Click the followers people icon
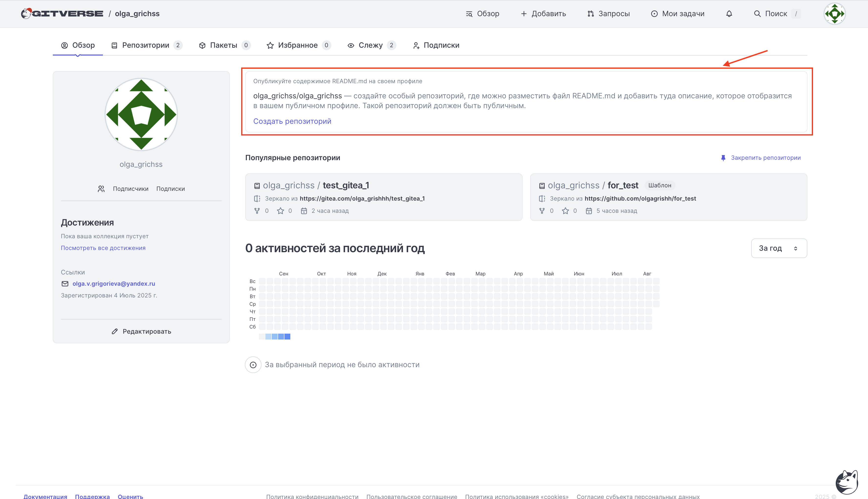The height and width of the screenshot is (499, 868). pyautogui.click(x=101, y=189)
